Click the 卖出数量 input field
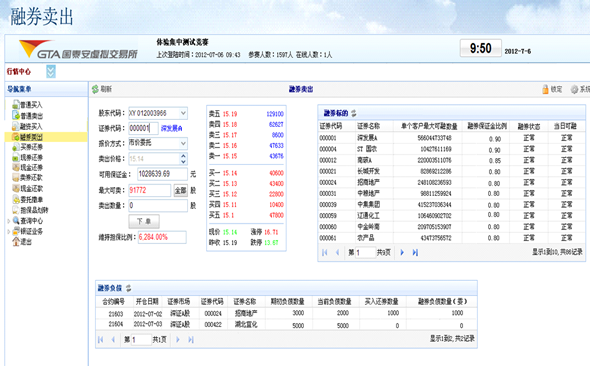The width and height of the screenshot is (590, 366). coord(158,205)
